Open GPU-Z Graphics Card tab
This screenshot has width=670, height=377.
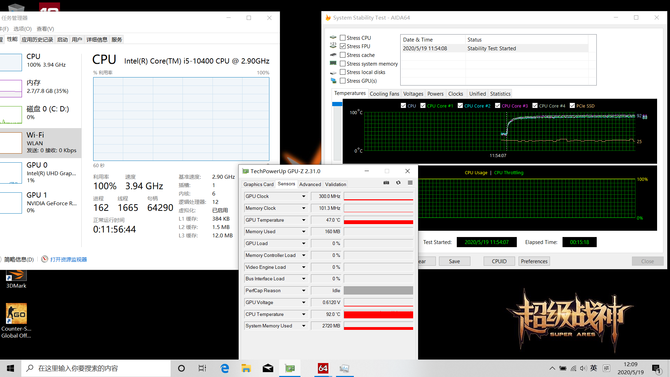(258, 184)
